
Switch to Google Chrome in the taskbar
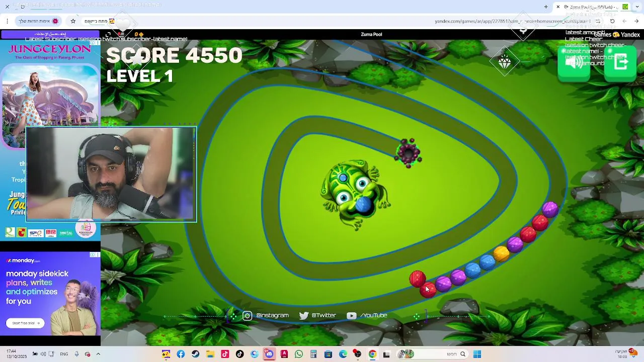click(x=372, y=354)
